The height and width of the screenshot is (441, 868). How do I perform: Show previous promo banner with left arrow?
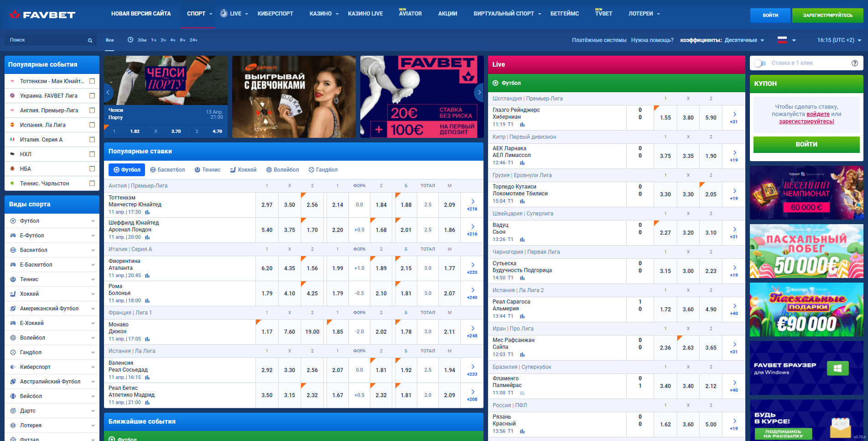click(108, 92)
